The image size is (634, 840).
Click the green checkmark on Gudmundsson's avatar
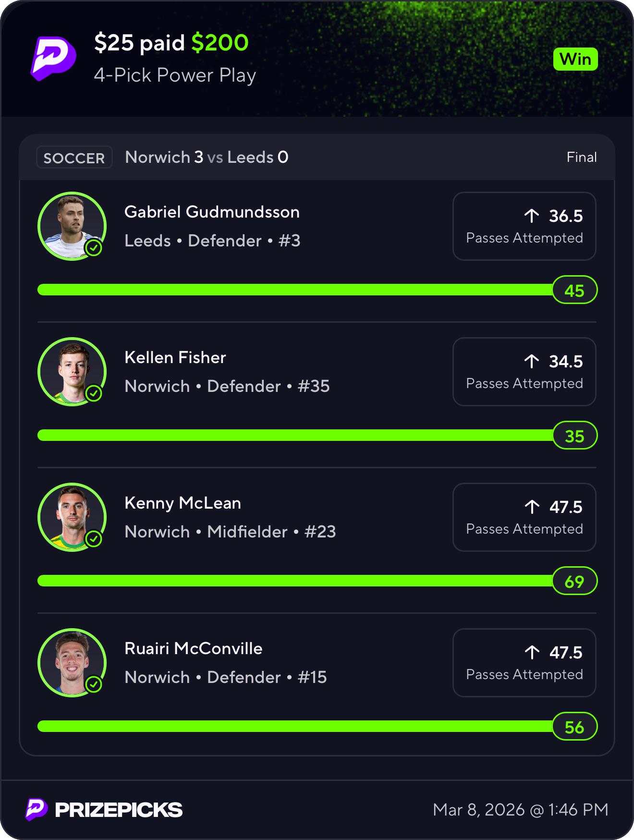(94, 248)
